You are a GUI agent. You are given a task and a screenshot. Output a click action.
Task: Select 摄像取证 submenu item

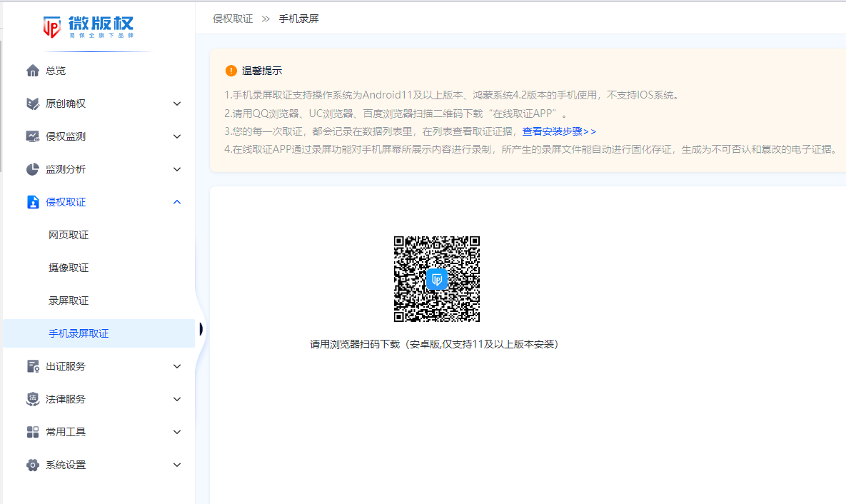[x=69, y=268]
